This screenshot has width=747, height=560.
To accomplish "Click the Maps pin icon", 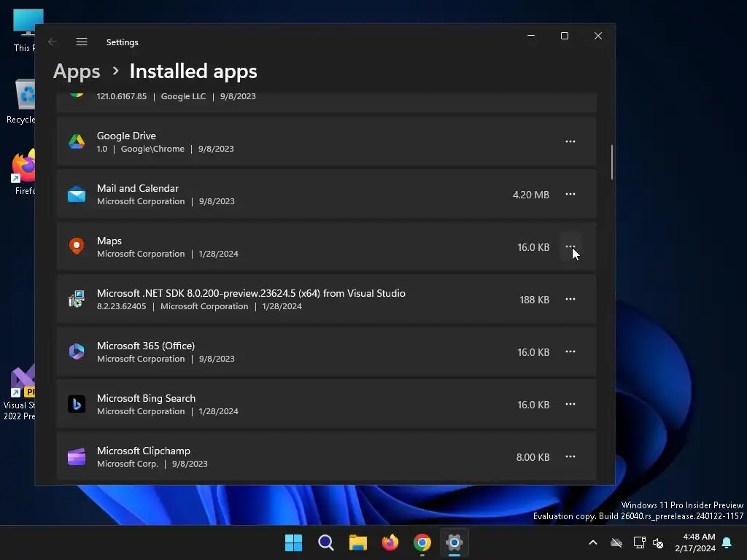I will click(76, 246).
